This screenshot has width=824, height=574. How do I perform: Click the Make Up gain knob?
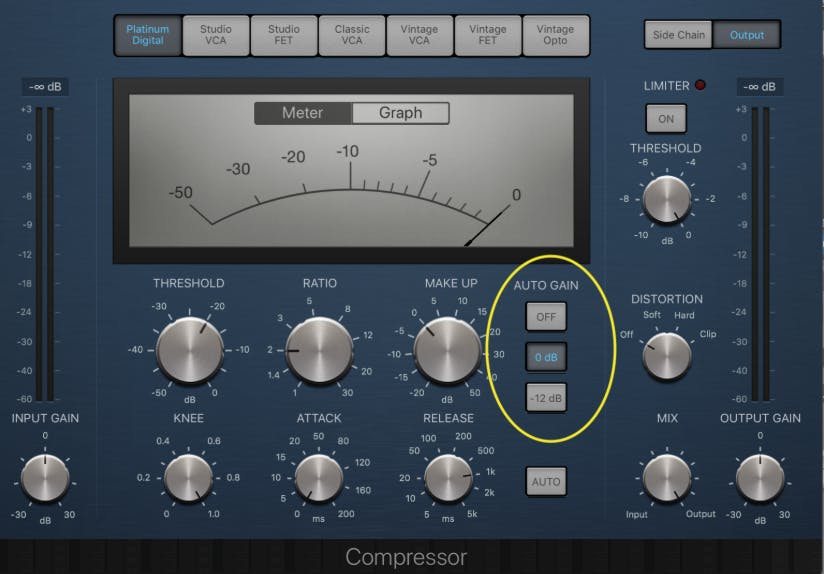pyautogui.click(x=448, y=351)
